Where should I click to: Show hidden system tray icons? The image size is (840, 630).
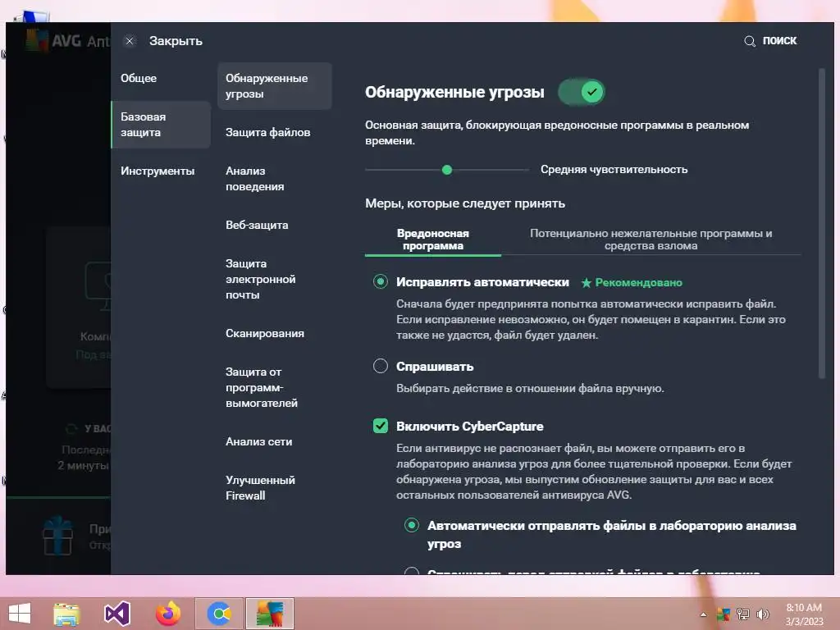(703, 614)
